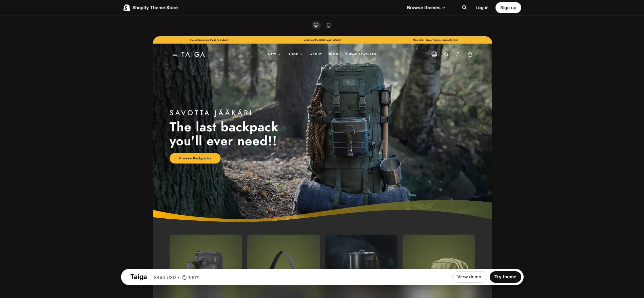Click the account user icon
This screenshot has height=298, width=644.
click(x=458, y=54)
